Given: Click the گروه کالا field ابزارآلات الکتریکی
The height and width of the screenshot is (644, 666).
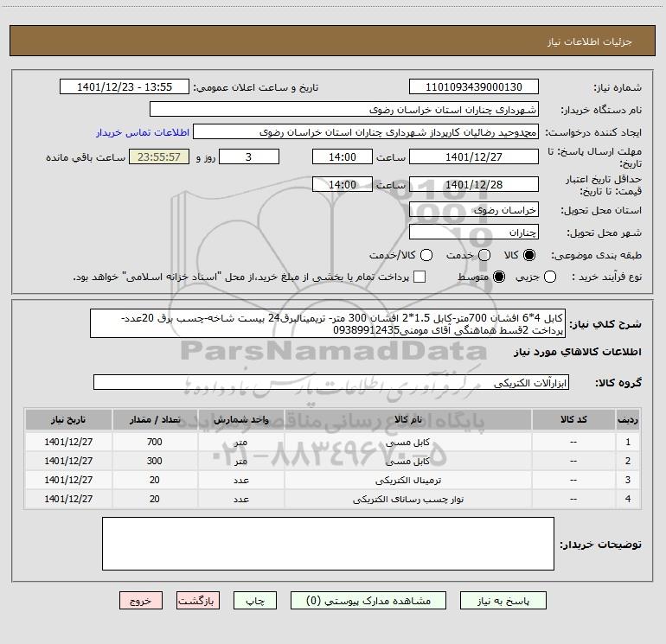Looking at the screenshot, I should pyautogui.click(x=331, y=382).
